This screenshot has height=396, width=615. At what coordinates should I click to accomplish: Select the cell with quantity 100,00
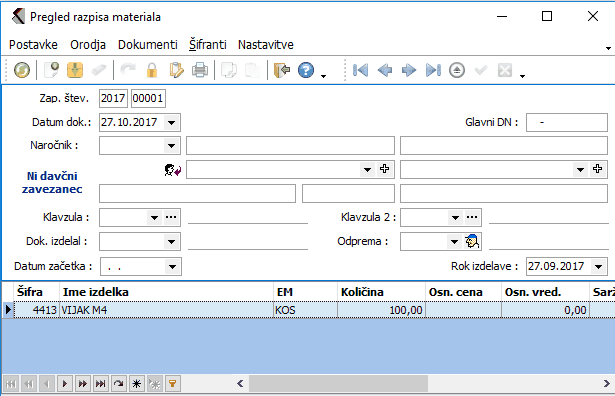(381, 310)
